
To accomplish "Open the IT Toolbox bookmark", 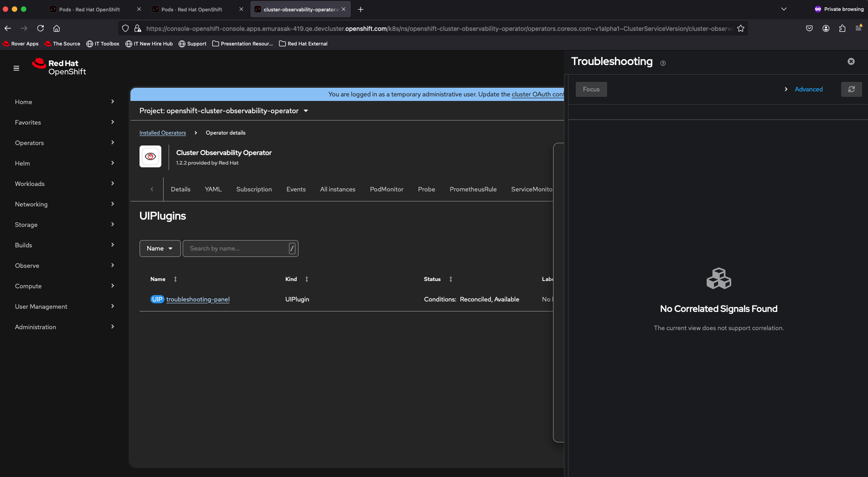I will pos(103,44).
